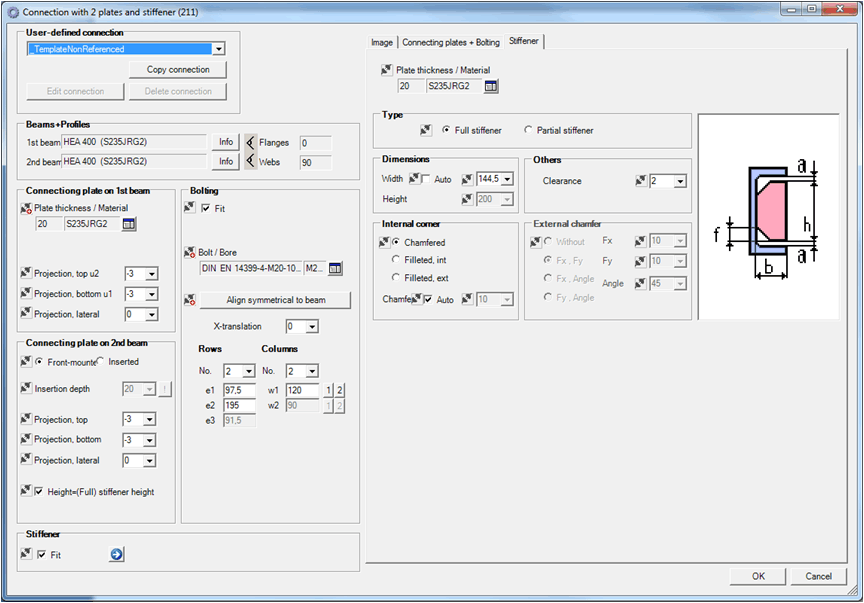864x603 pixels.
Task: Click blue arrow icon in Stiffener section
Action: [x=116, y=554]
